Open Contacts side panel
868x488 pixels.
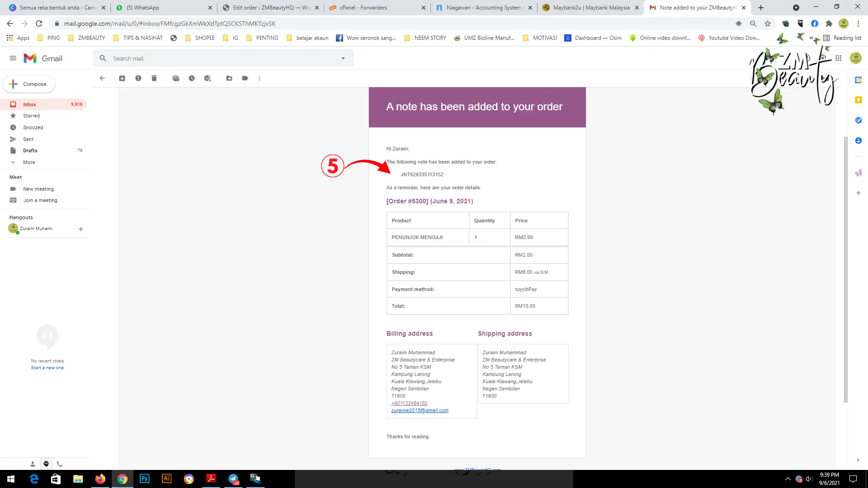click(x=859, y=141)
